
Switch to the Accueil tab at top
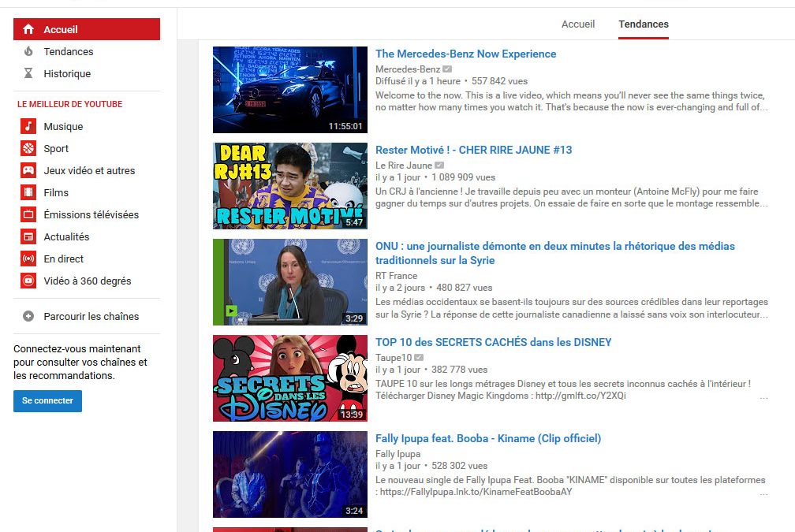[578, 24]
